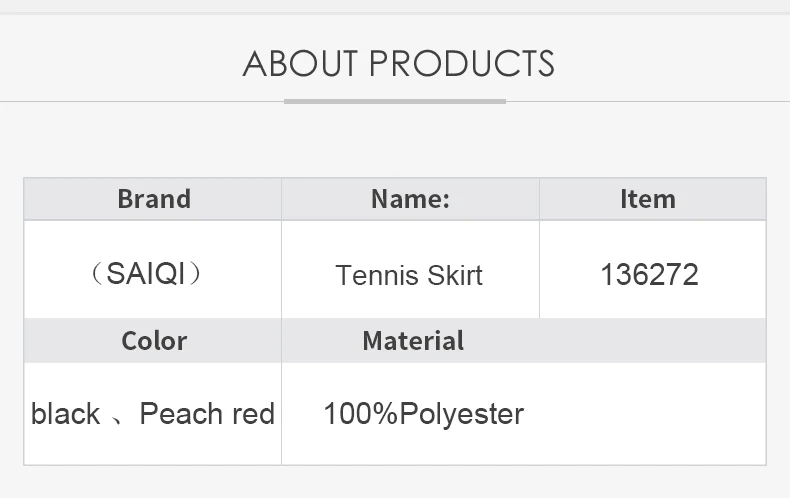This screenshot has height=498, width=790.
Task: Select the Item header cell
Action: (648, 199)
